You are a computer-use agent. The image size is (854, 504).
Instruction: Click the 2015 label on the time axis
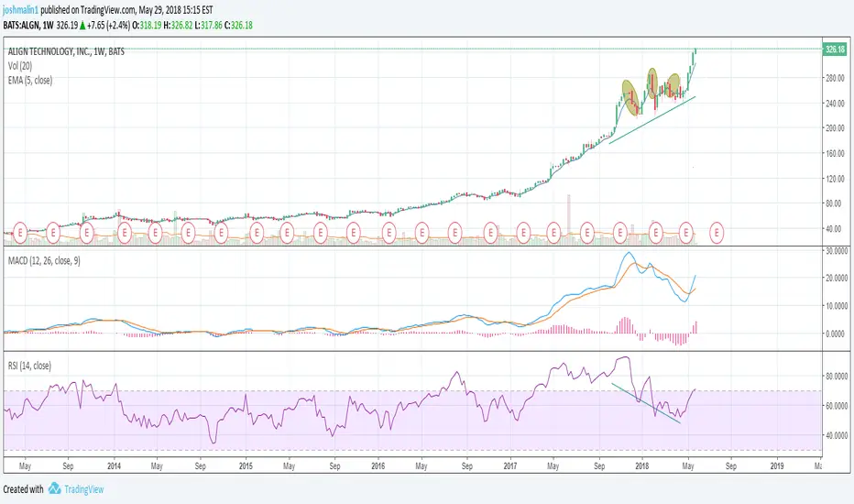[x=246, y=466]
